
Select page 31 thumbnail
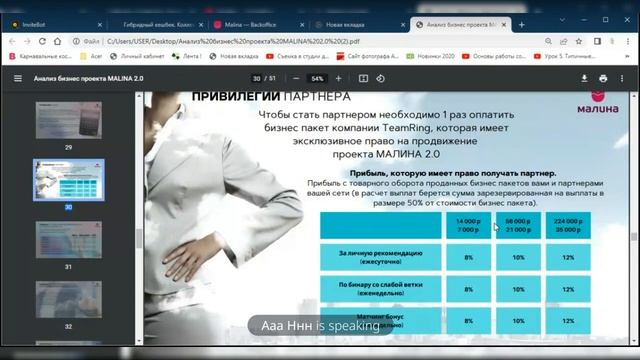[x=69, y=240]
